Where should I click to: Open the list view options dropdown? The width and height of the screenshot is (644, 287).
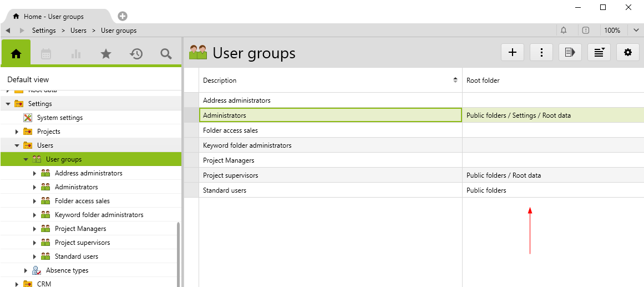click(x=599, y=52)
